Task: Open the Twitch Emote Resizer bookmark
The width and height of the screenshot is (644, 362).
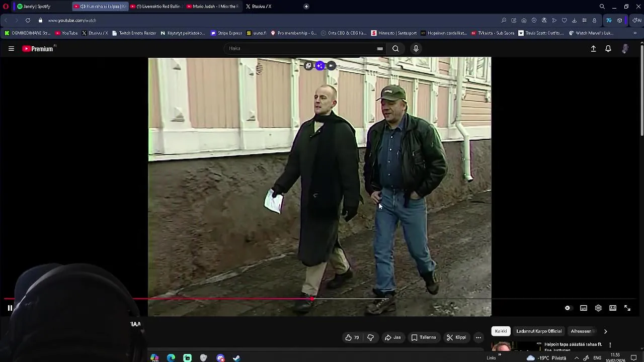Action: pyautogui.click(x=134, y=33)
